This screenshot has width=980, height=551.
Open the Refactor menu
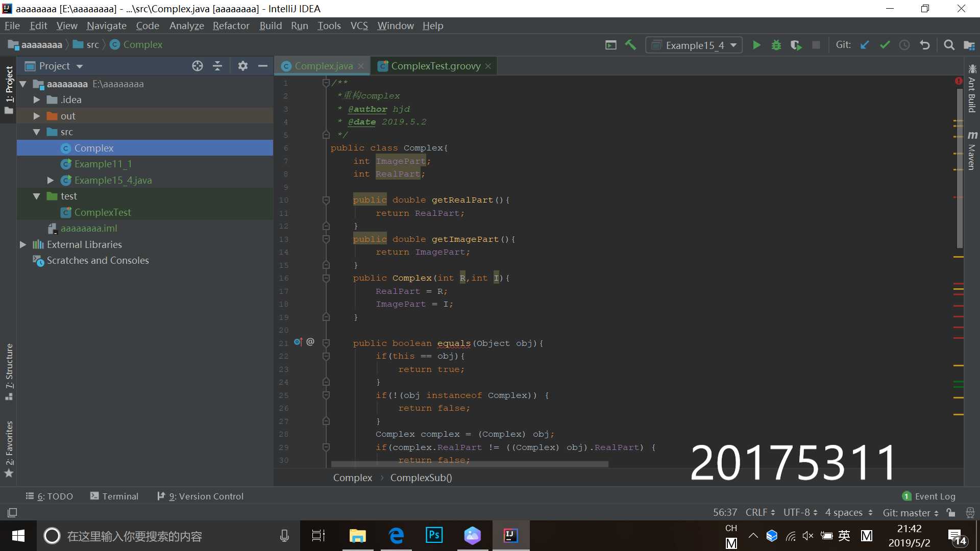click(x=231, y=26)
